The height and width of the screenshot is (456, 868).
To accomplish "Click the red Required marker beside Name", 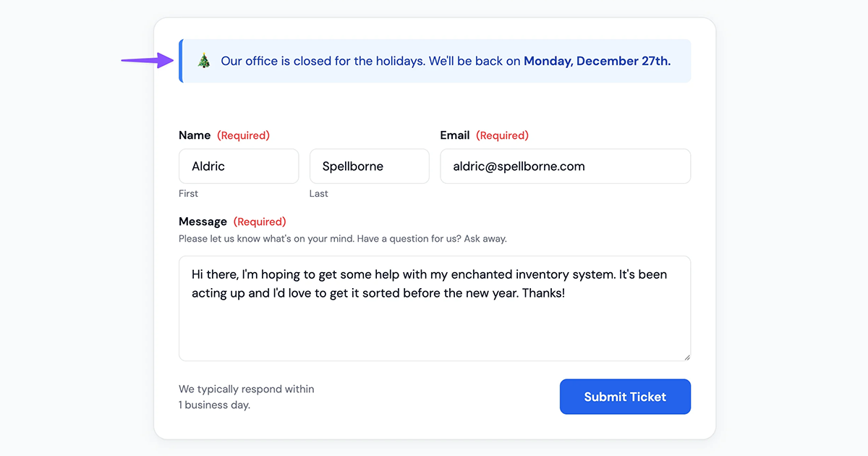I will [x=243, y=135].
